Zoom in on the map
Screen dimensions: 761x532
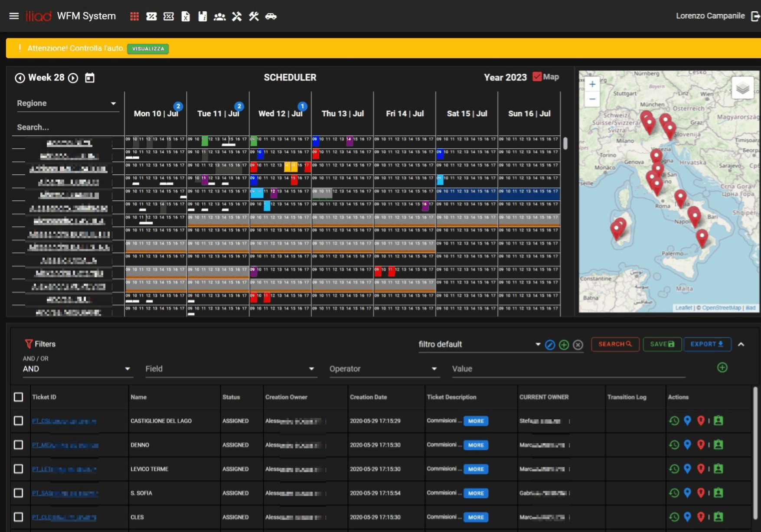pyautogui.click(x=592, y=85)
